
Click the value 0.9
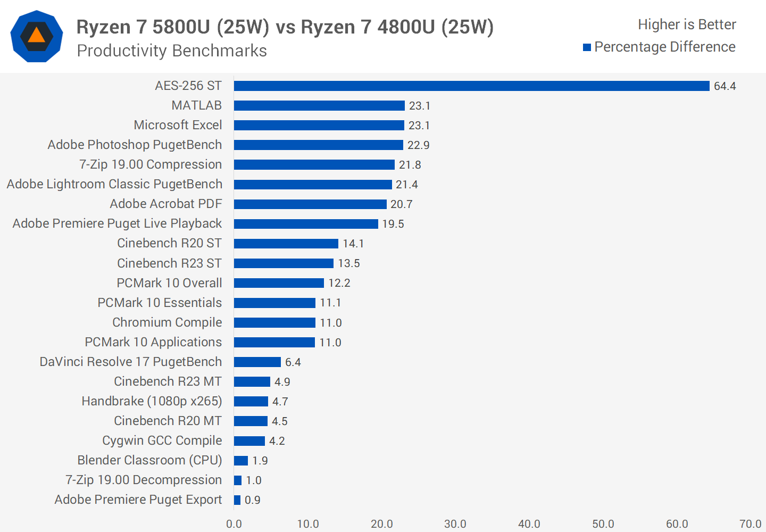[x=253, y=500]
